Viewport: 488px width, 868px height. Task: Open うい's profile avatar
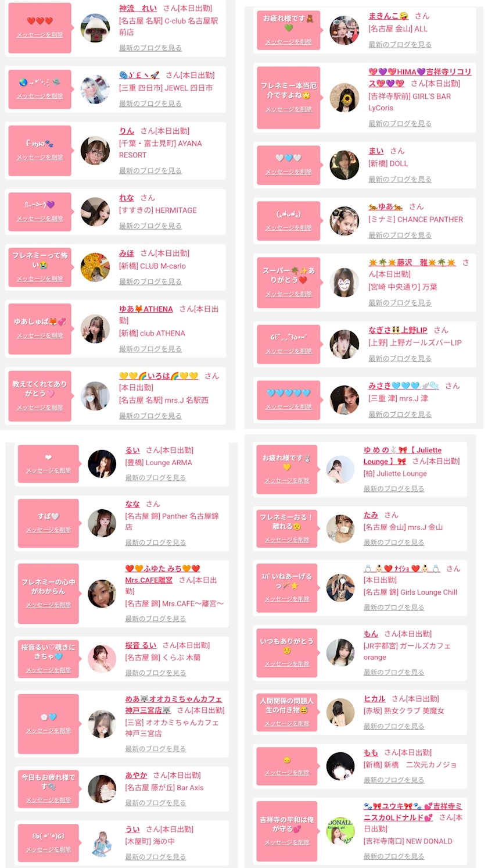[x=102, y=842]
